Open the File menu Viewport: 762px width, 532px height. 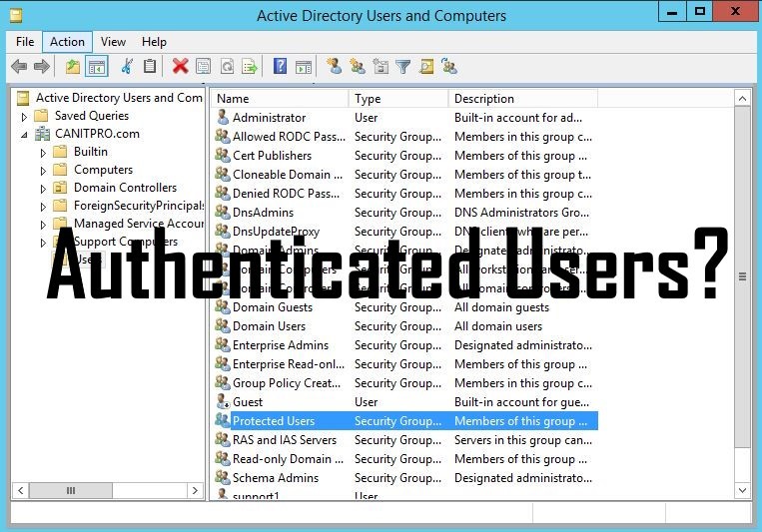point(25,42)
